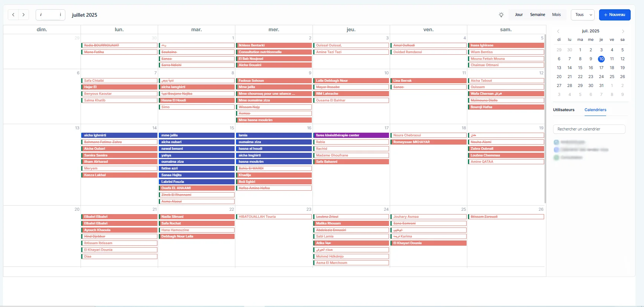Toggle the teal calendar checkbox in the sidebar
Viewport: 644px width, 307px height.
pos(556,142)
